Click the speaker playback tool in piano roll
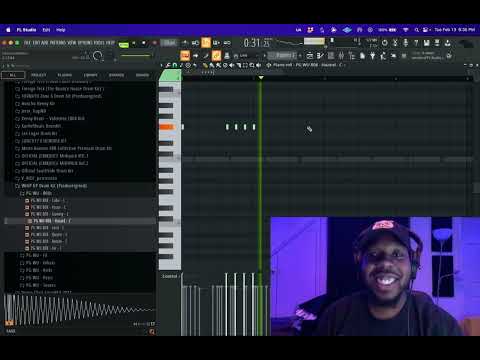 (259, 65)
